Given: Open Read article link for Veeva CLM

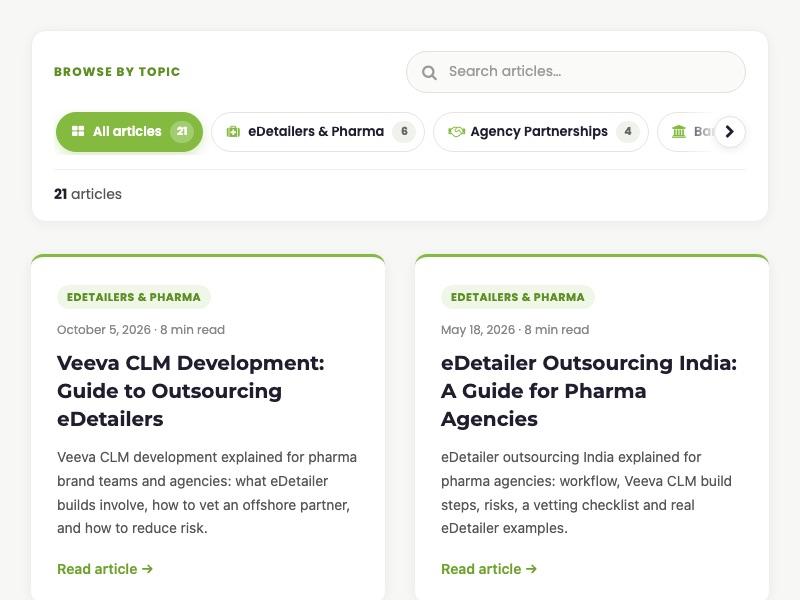Looking at the screenshot, I should click(105, 569).
